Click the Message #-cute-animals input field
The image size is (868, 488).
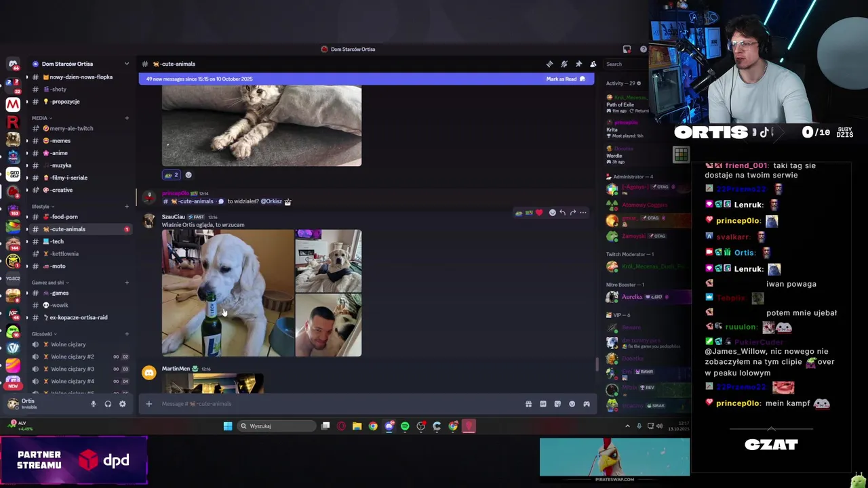pos(339,404)
